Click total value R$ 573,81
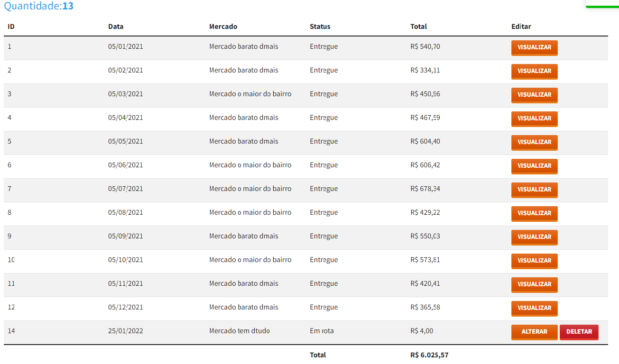 (425, 260)
